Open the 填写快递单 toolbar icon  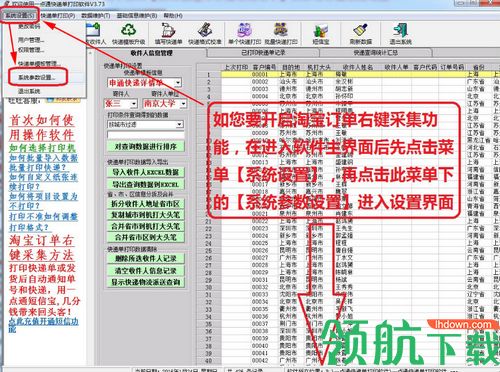(168, 30)
